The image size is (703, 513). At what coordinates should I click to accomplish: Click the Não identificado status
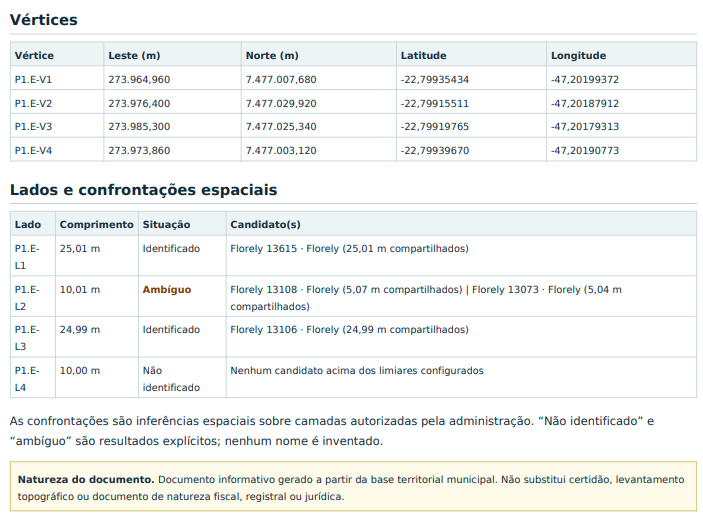point(171,379)
